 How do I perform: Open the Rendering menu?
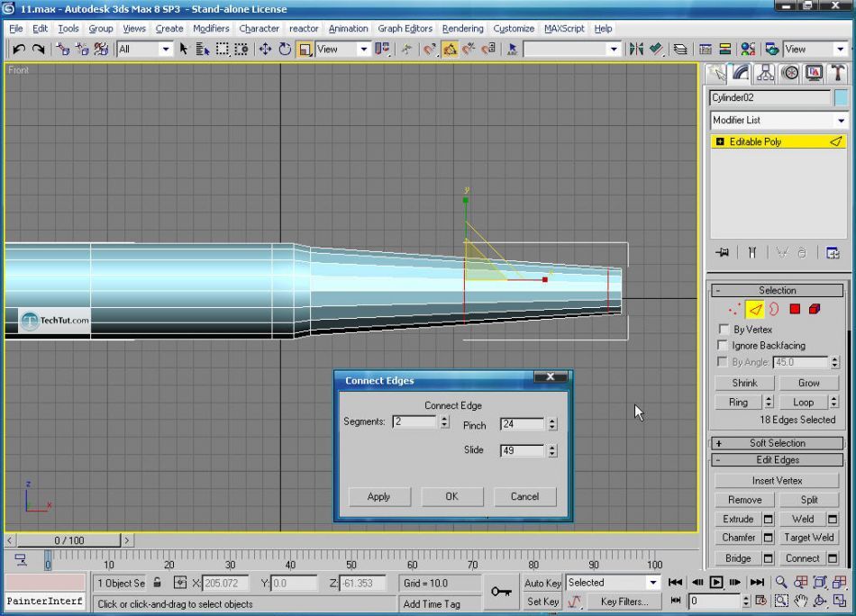click(462, 29)
